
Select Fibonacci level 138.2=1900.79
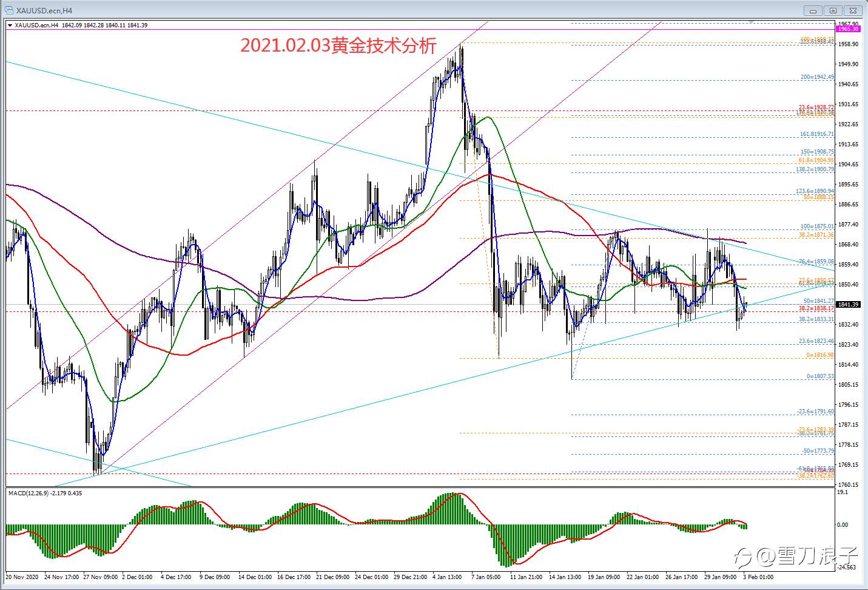(x=815, y=169)
